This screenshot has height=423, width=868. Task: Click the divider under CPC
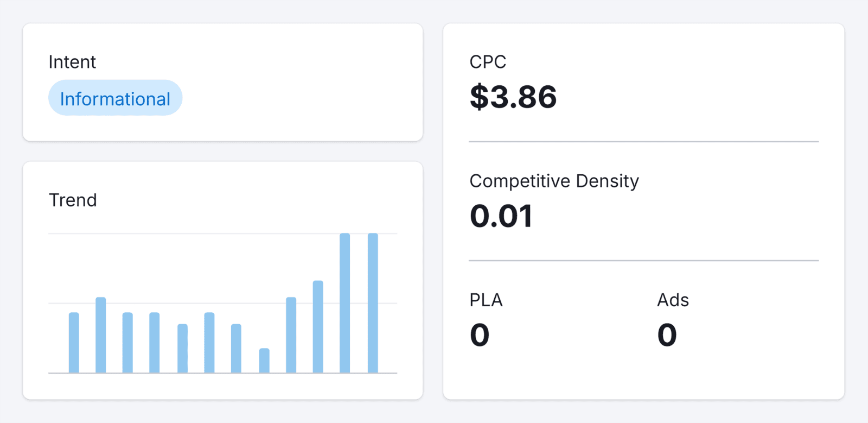coord(643,141)
